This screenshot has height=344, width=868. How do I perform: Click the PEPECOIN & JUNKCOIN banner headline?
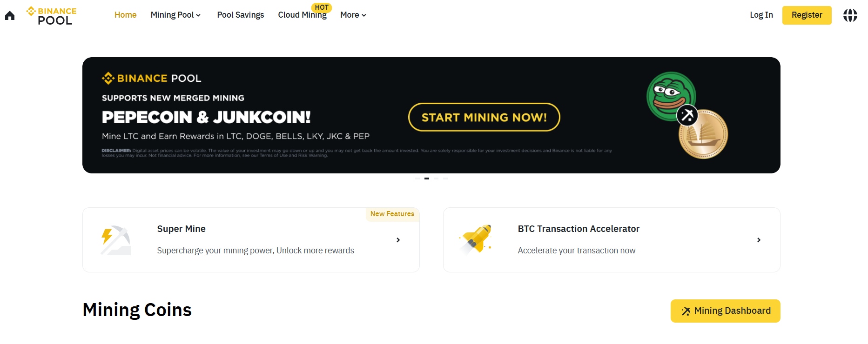click(206, 117)
